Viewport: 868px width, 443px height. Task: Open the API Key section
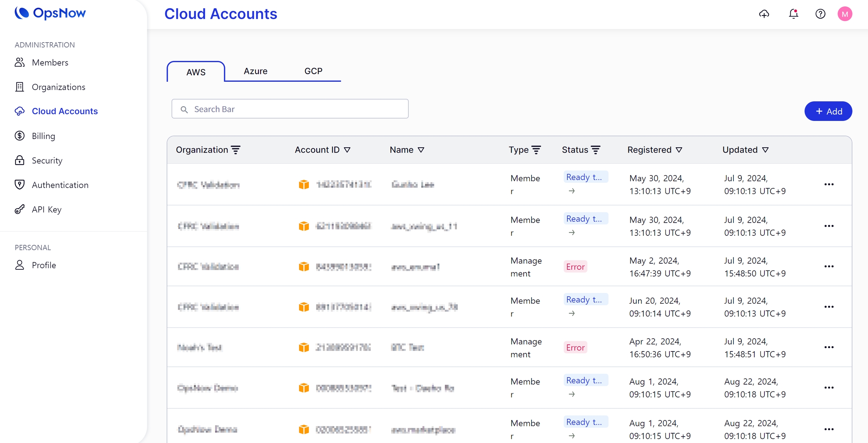[46, 209]
